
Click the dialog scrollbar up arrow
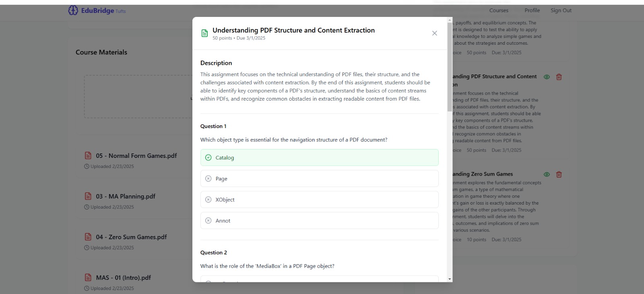[450, 20]
